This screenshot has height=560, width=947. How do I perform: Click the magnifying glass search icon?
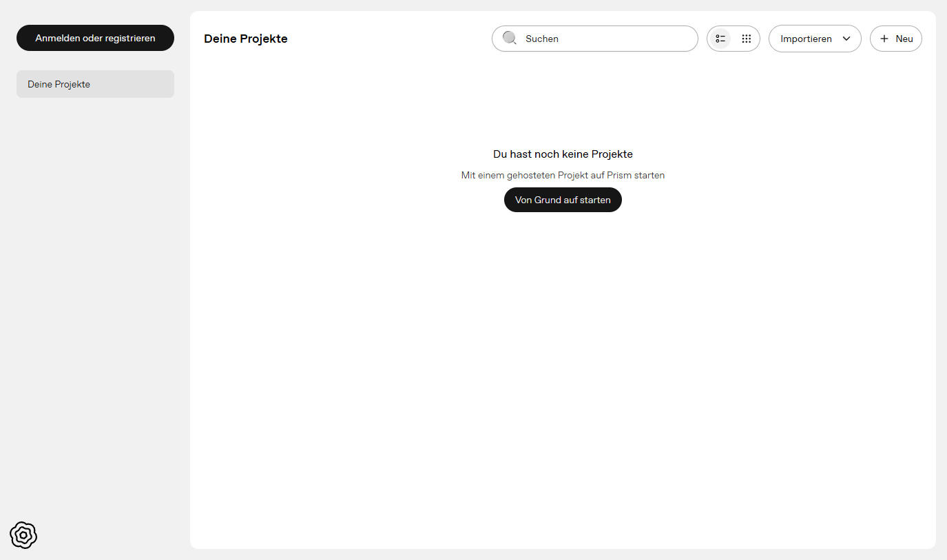[510, 39]
